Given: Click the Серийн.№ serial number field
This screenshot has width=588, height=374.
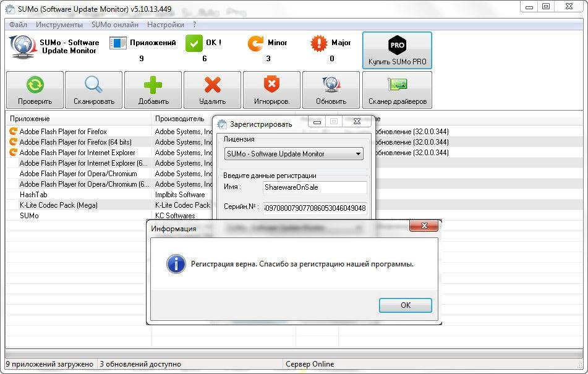Looking at the screenshot, I should (315, 208).
